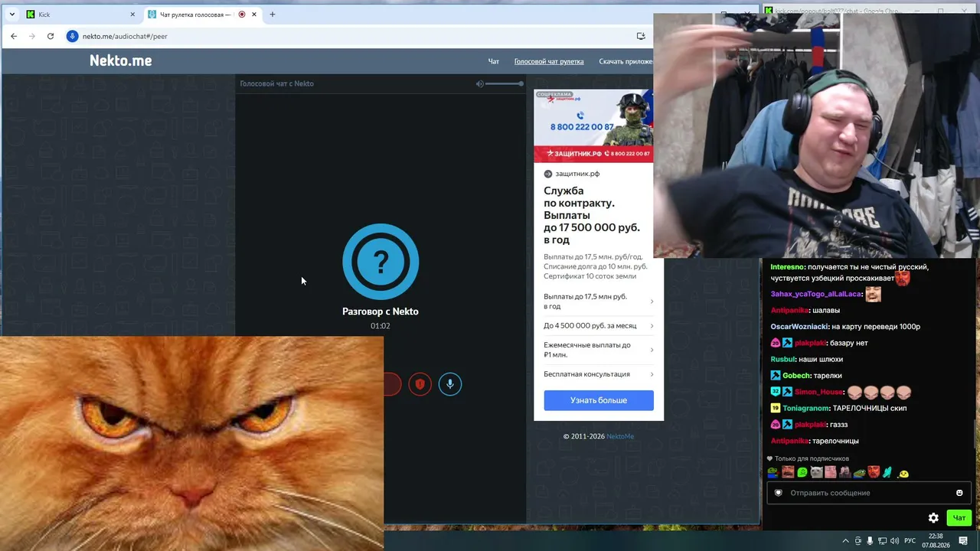The image size is (980, 551).
Task: Click the shield badge icon in chat input
Action: 779,493
